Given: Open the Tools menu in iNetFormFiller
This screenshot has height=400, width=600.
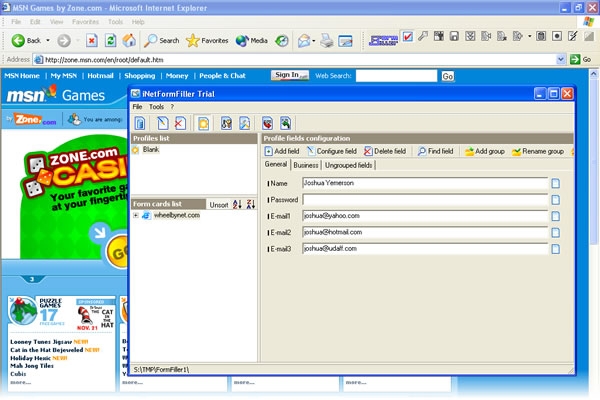Looking at the screenshot, I should coord(156,106).
